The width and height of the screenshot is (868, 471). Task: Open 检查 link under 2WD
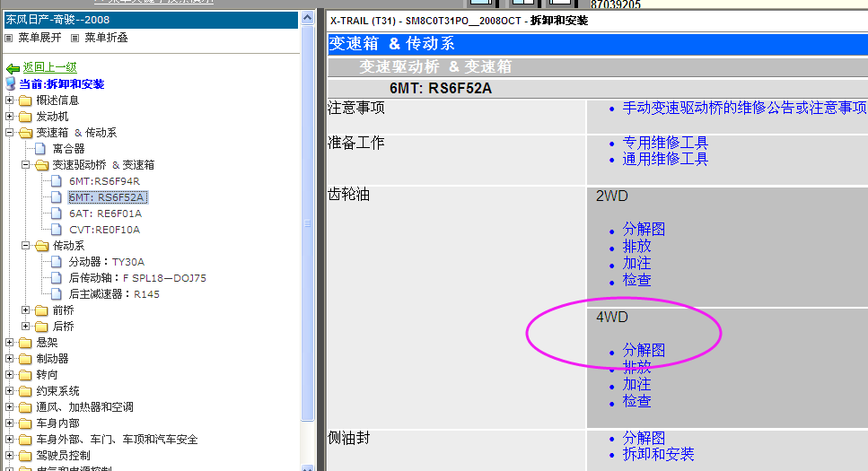tap(636, 280)
